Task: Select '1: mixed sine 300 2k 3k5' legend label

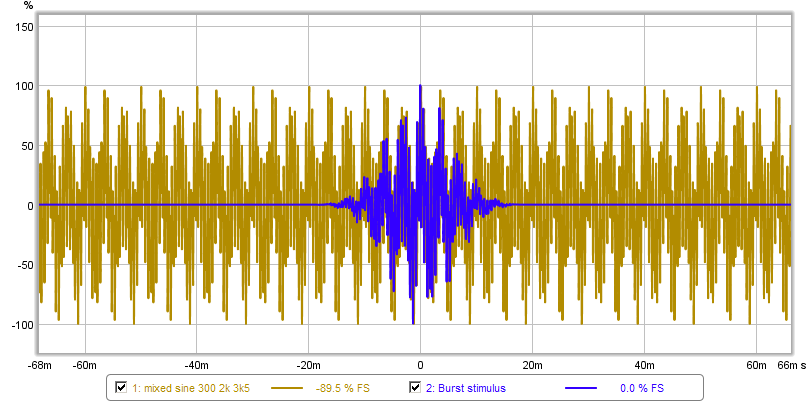Action: [x=191, y=388]
